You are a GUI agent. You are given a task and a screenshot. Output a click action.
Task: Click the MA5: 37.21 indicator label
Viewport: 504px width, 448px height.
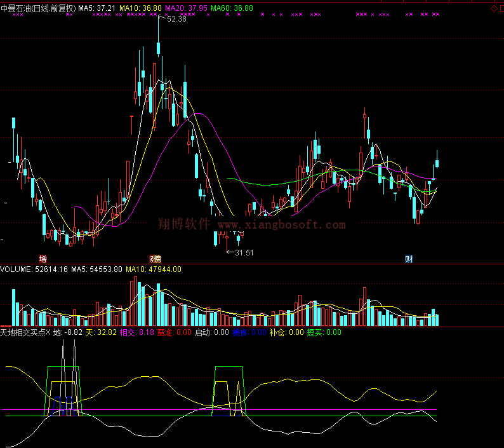(97, 8)
